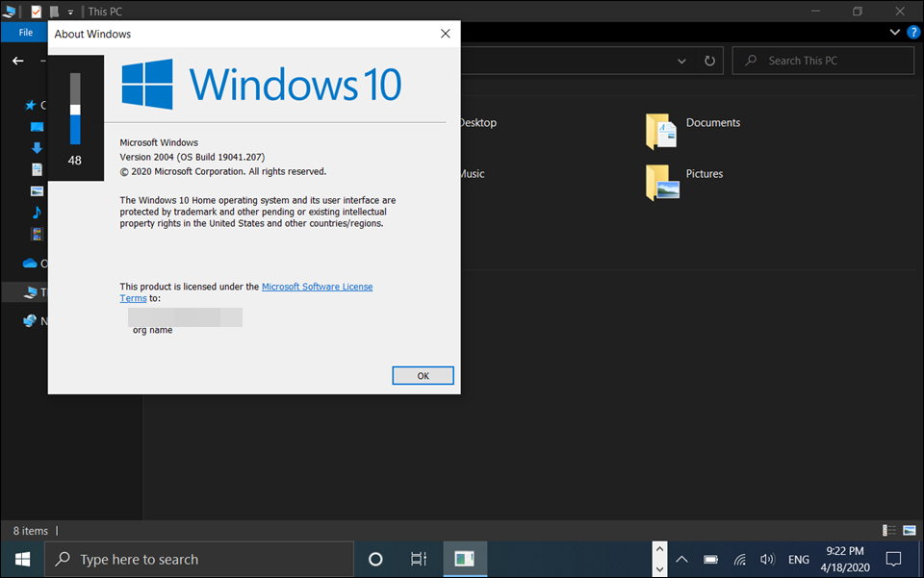Click the ENG language indicator

(x=799, y=560)
